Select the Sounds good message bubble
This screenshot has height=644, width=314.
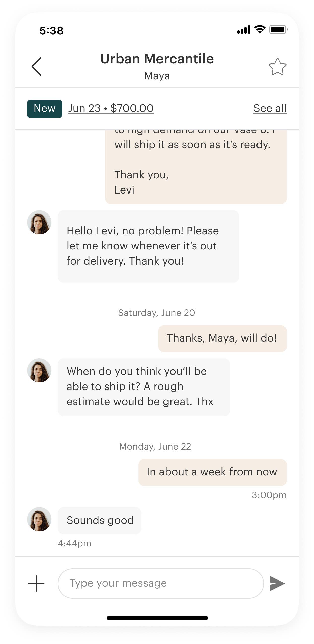[x=100, y=520]
